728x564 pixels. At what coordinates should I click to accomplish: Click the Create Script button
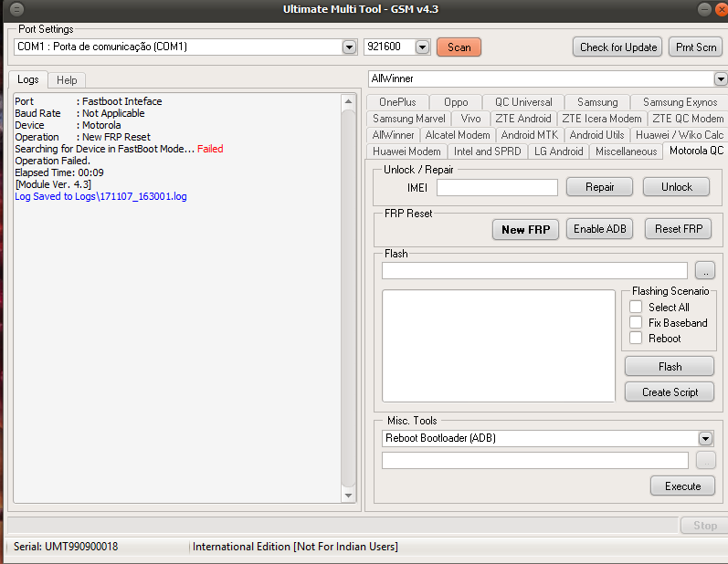pos(670,392)
